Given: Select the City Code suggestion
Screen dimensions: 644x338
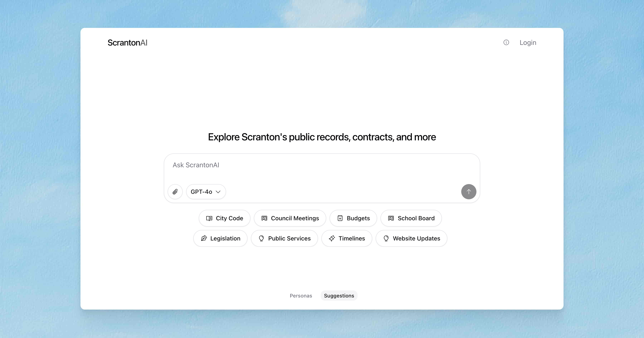Looking at the screenshot, I should coord(225,218).
